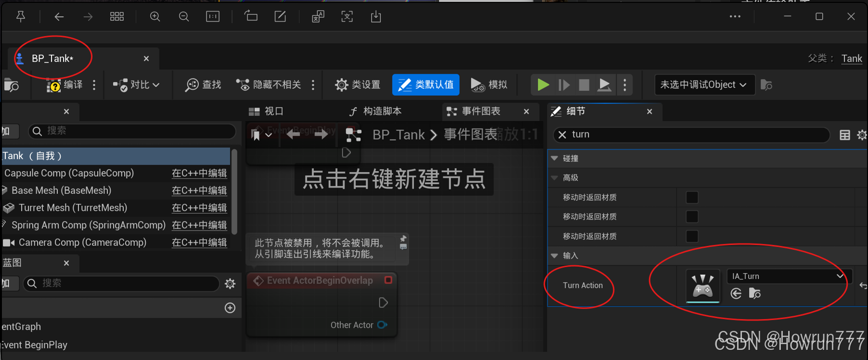This screenshot has height=360, width=868.
Task: Toggle 隐藏不相关 hide unrelated
Action: pyautogui.click(x=269, y=85)
